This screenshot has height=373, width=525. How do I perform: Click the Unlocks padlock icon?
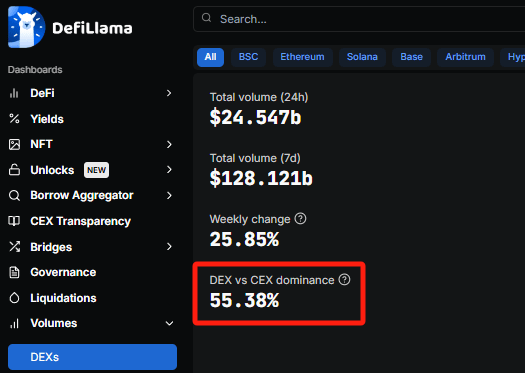pos(14,170)
